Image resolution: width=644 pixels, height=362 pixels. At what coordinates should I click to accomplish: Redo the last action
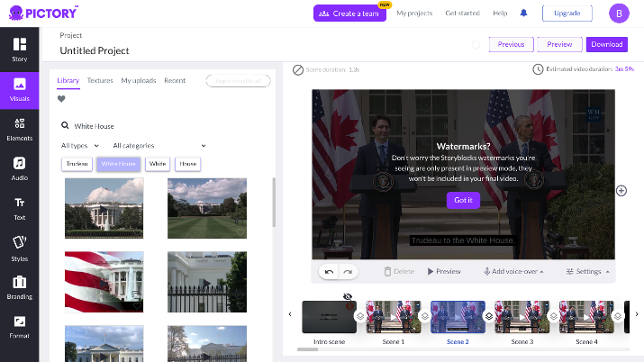[x=348, y=272]
